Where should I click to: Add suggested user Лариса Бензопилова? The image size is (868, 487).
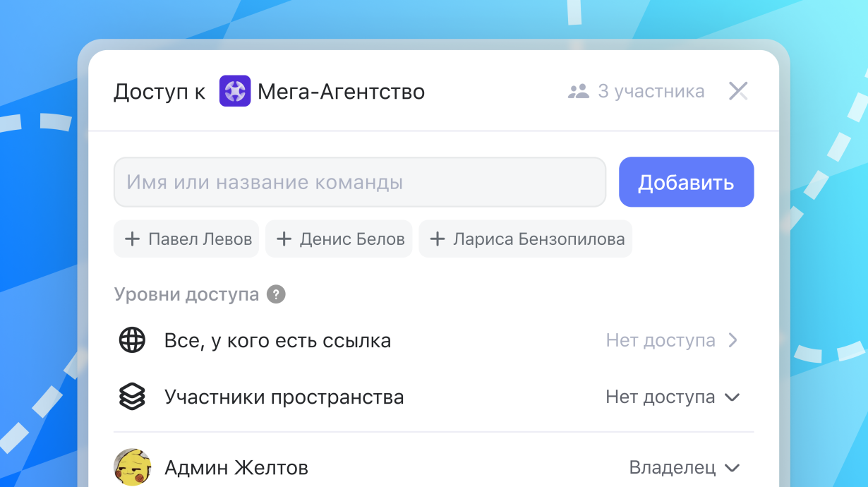pyautogui.click(x=526, y=239)
